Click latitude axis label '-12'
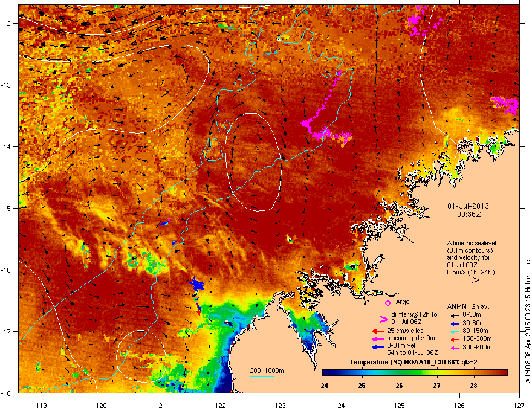Image resolution: width=532 pixels, height=411 pixels. [x=6, y=24]
